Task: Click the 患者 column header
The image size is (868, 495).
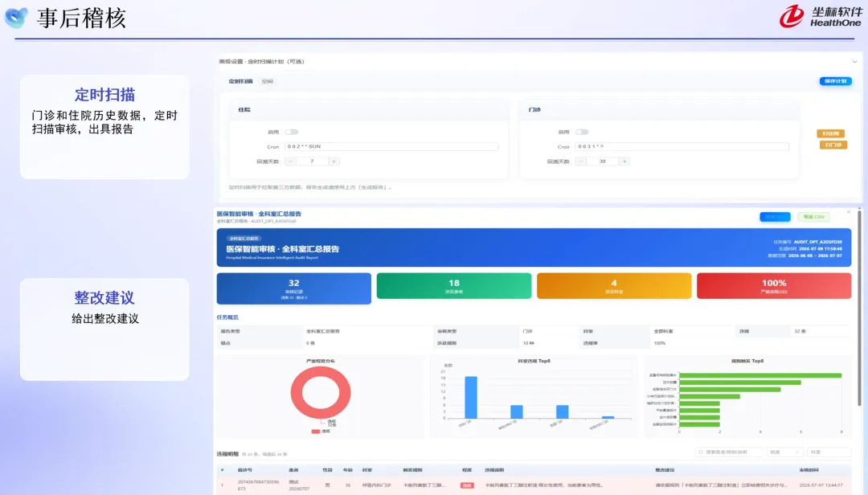Action: [x=293, y=470]
